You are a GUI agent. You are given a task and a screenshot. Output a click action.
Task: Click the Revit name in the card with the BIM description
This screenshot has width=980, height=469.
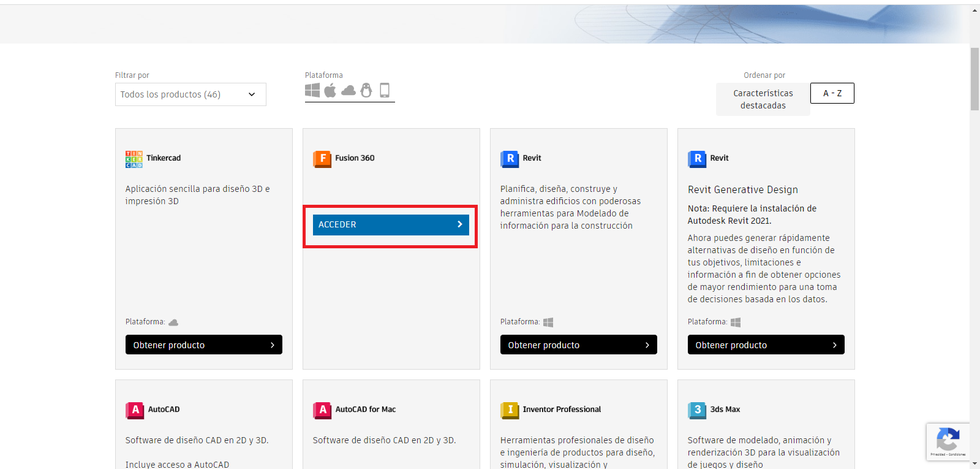[532, 158]
